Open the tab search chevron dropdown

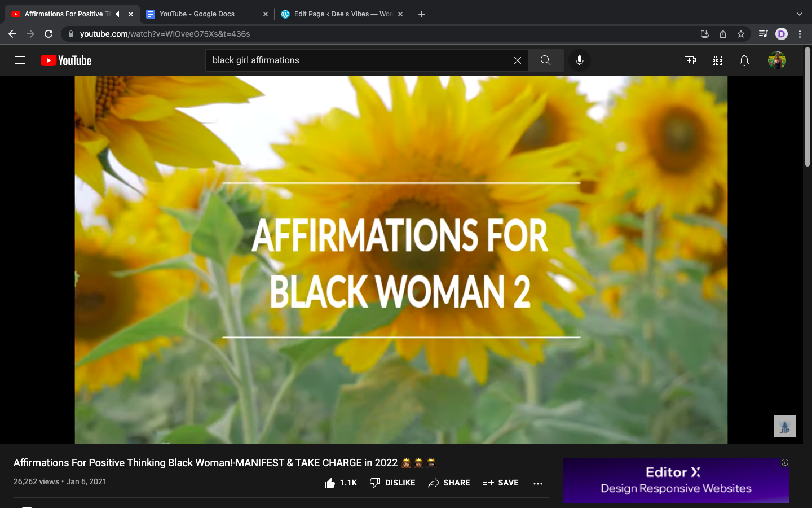(799, 14)
